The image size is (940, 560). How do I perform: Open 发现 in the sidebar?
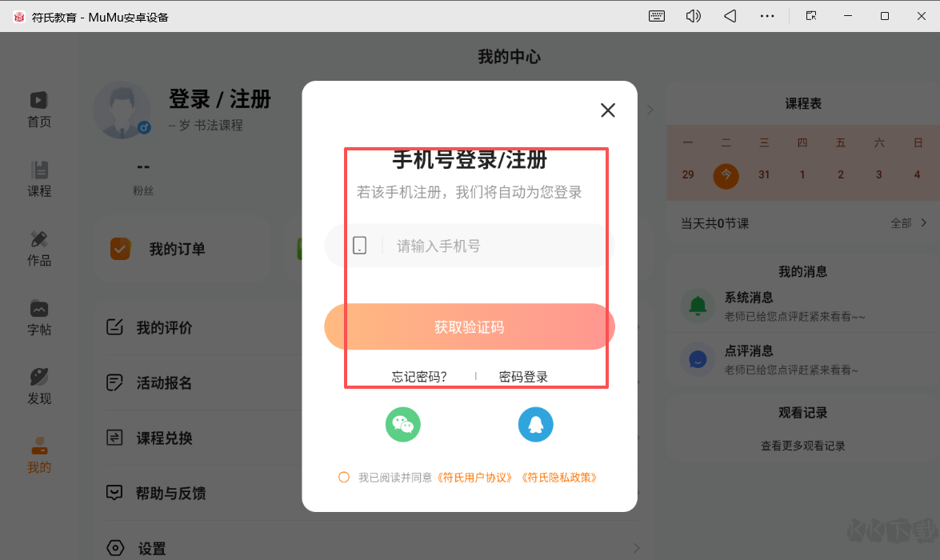tap(38, 382)
